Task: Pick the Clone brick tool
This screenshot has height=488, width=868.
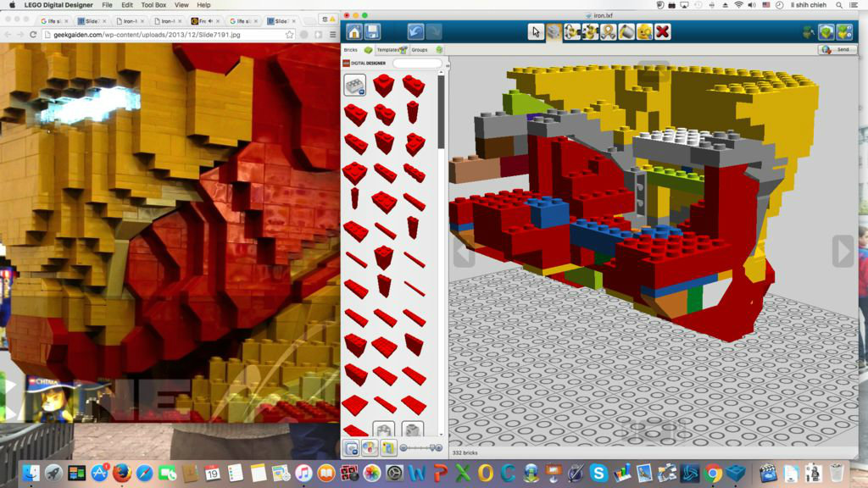Action: (554, 31)
